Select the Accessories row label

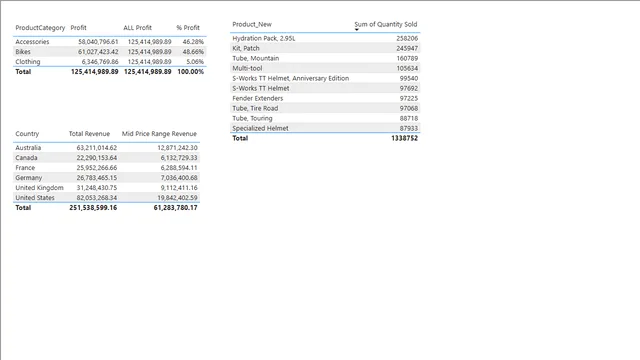click(x=32, y=42)
